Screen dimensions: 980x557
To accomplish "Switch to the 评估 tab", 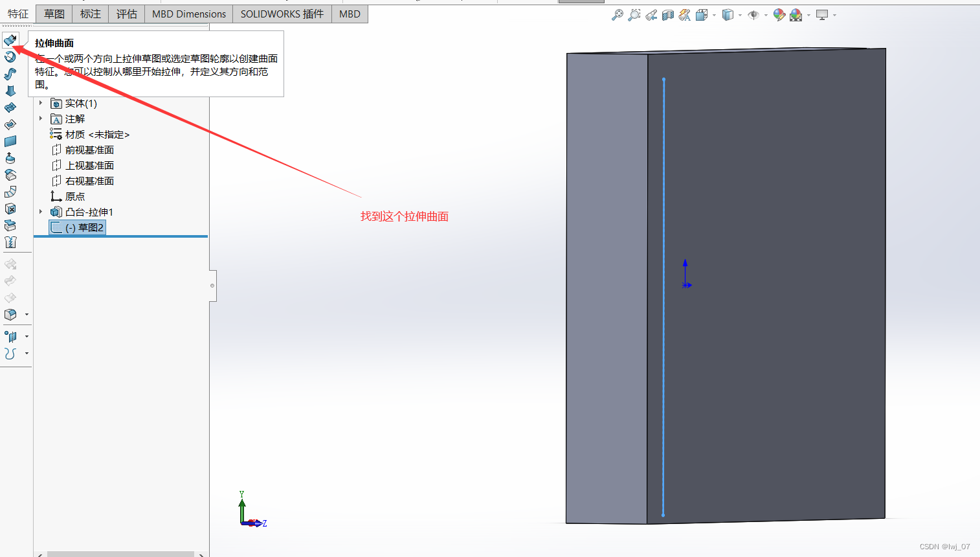I will point(127,14).
